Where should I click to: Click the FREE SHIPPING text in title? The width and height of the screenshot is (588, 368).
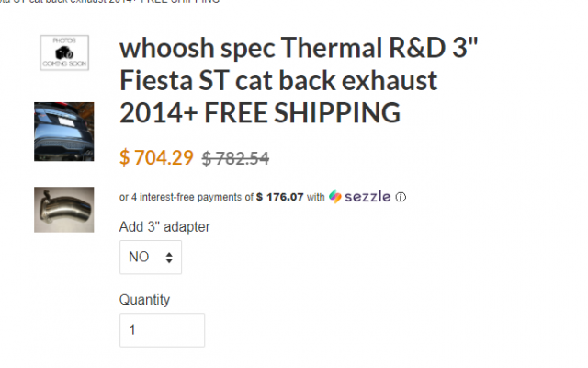(302, 112)
